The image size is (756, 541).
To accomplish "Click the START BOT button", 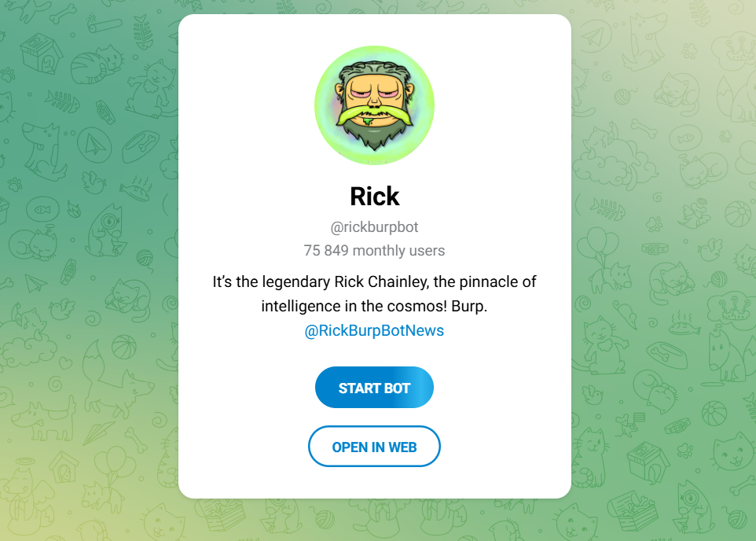I will click(374, 388).
